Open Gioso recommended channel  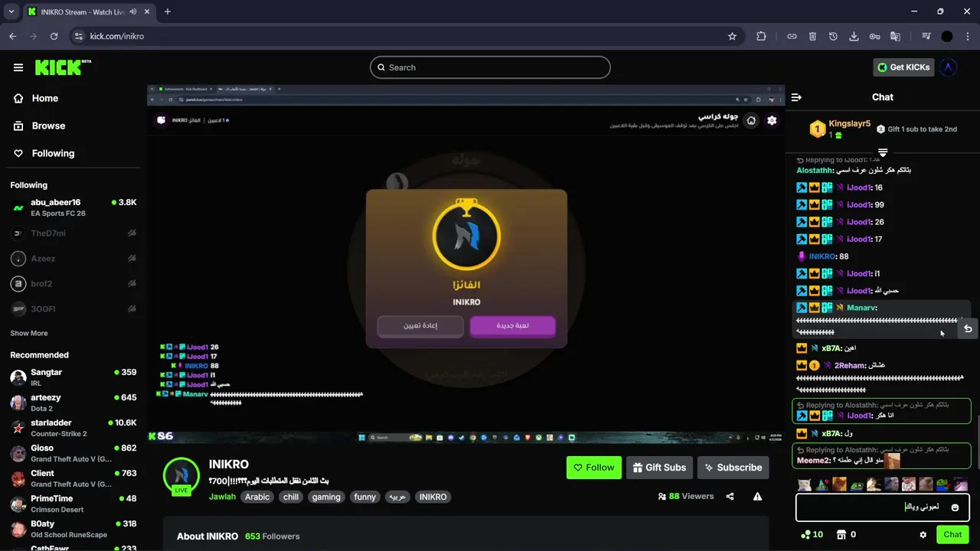73,453
